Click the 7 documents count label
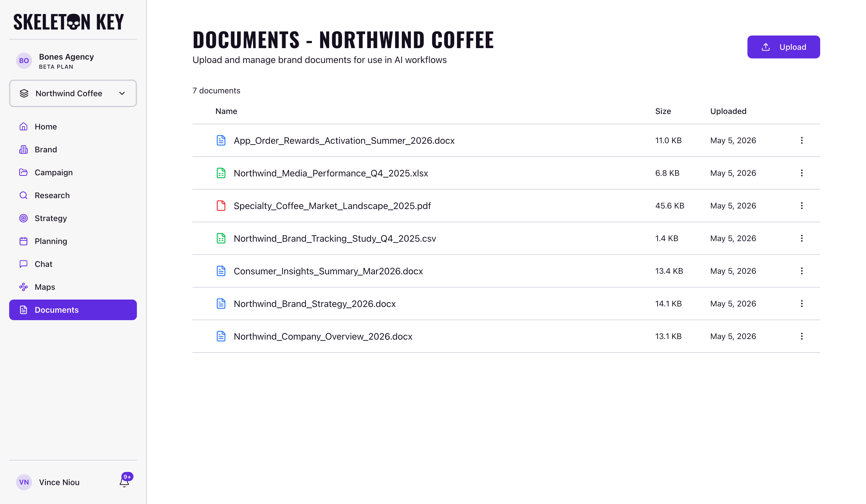This screenshot has height=504, width=866. pos(216,91)
